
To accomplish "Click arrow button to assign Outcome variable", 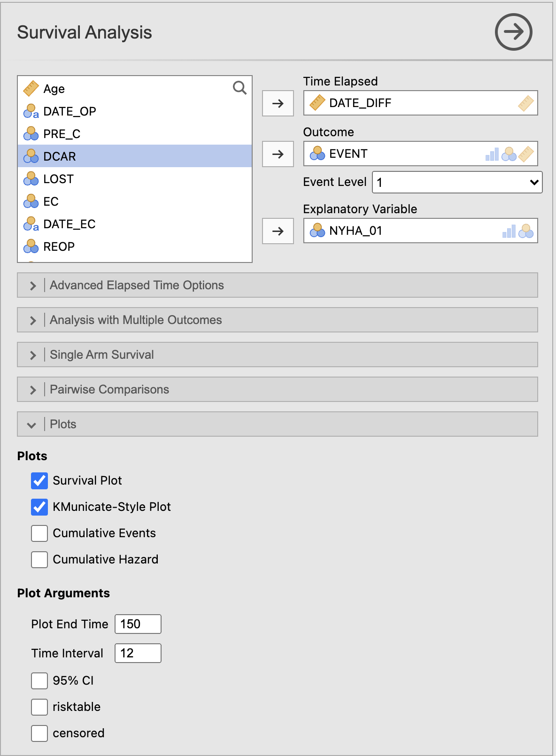I will coord(278,154).
